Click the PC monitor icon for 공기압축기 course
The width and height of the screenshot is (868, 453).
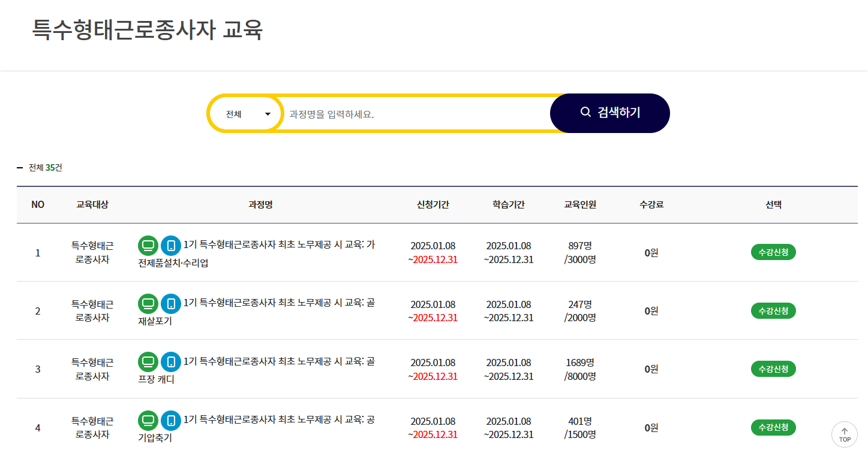[x=148, y=420]
